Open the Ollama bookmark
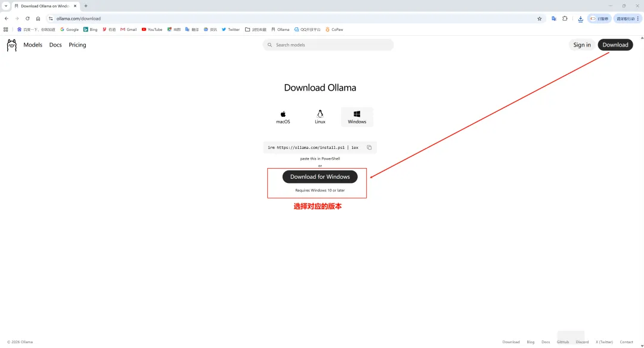The image size is (644, 348). 280,30
